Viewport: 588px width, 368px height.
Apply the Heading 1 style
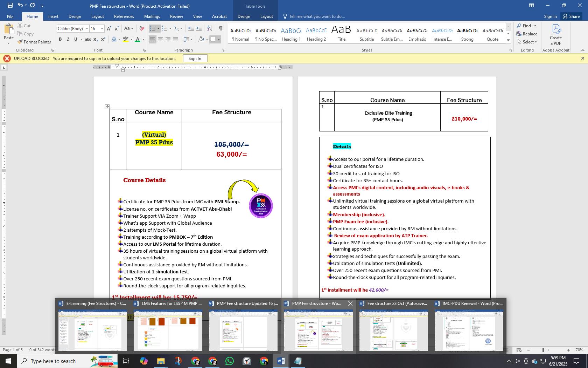pos(291,34)
